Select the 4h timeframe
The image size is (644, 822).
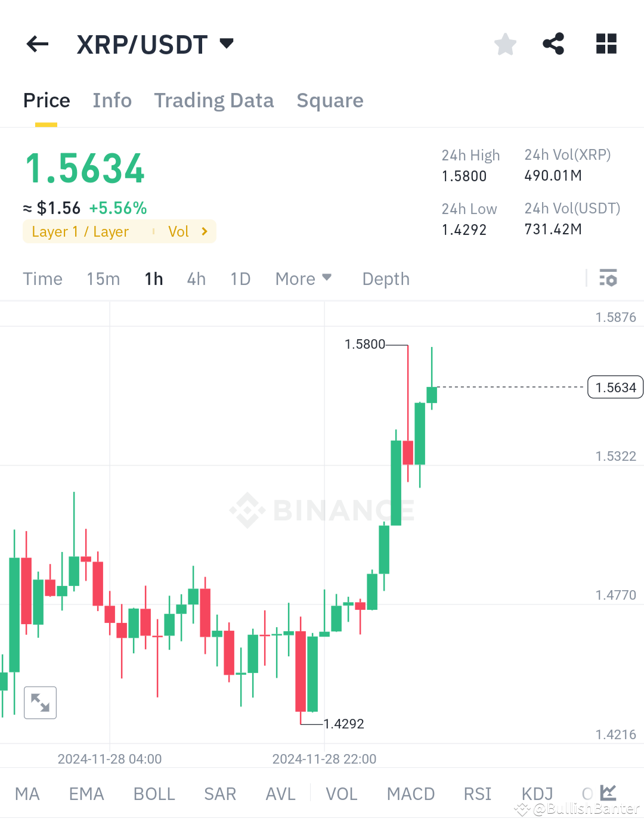pyautogui.click(x=196, y=278)
